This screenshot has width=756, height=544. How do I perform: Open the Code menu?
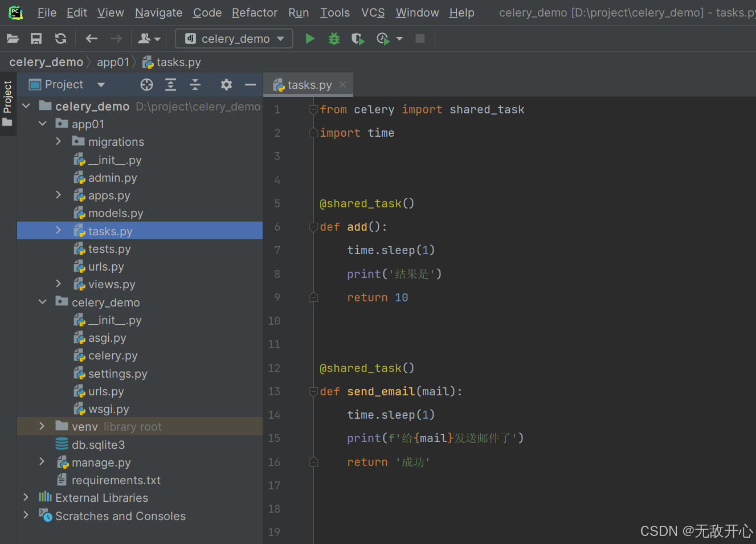pyautogui.click(x=207, y=13)
